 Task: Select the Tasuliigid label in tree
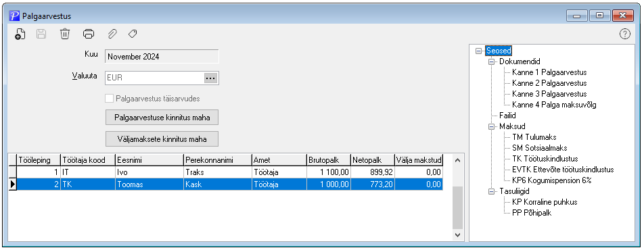[x=515, y=191]
